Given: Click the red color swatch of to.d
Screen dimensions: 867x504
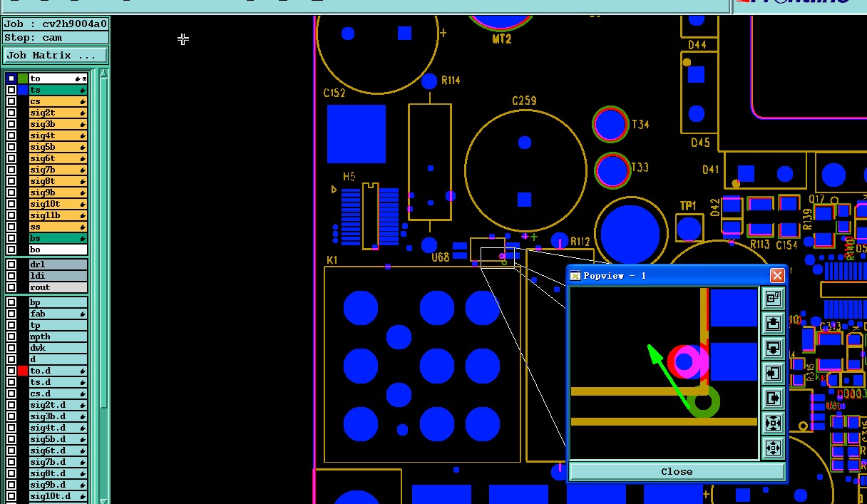Looking at the screenshot, I should [x=23, y=371].
